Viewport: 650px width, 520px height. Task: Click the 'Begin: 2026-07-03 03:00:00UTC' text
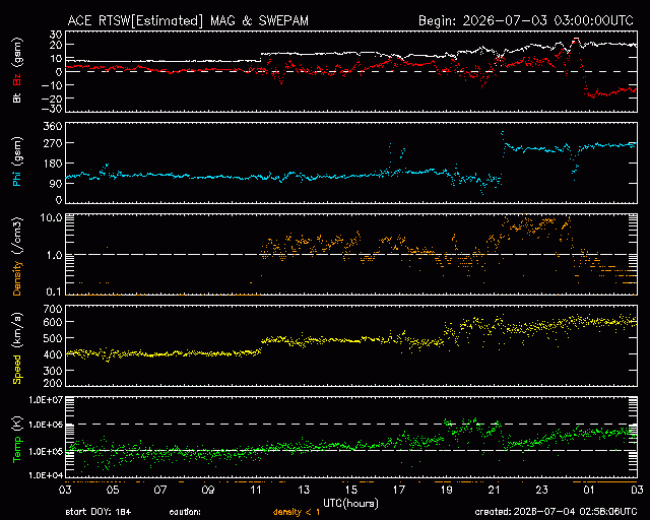click(526, 21)
